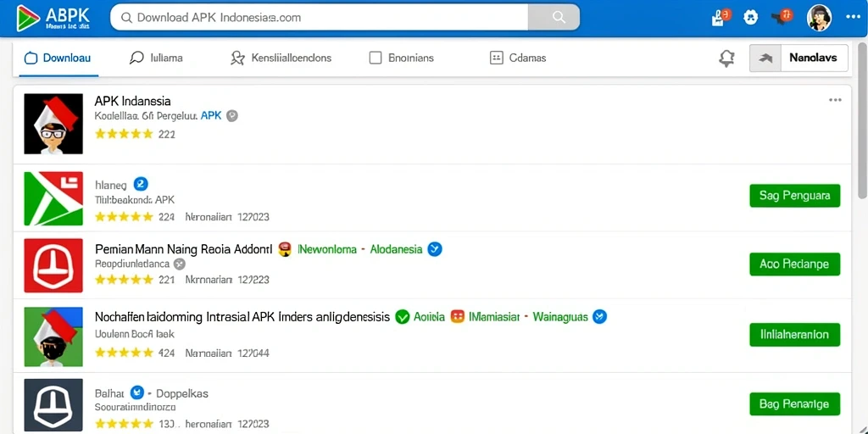868x434 pixels.
Task: Open the header three-dot overflow menu
Action: [853, 17]
